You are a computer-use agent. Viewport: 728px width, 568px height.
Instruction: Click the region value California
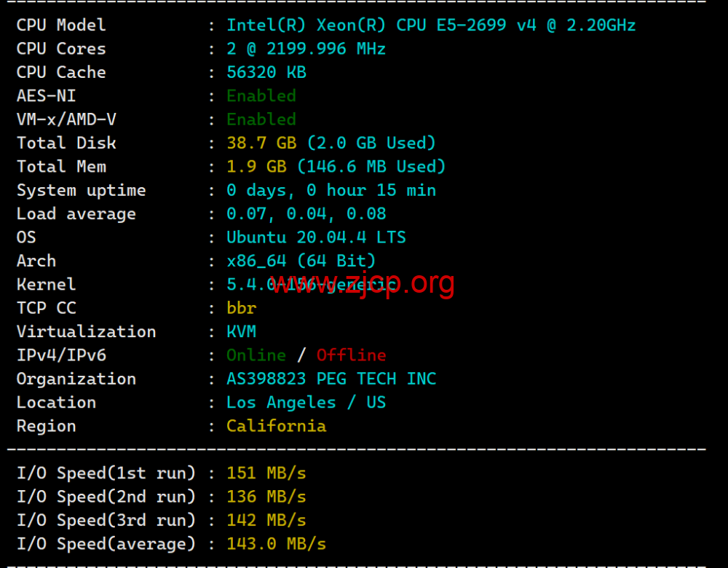click(x=276, y=426)
